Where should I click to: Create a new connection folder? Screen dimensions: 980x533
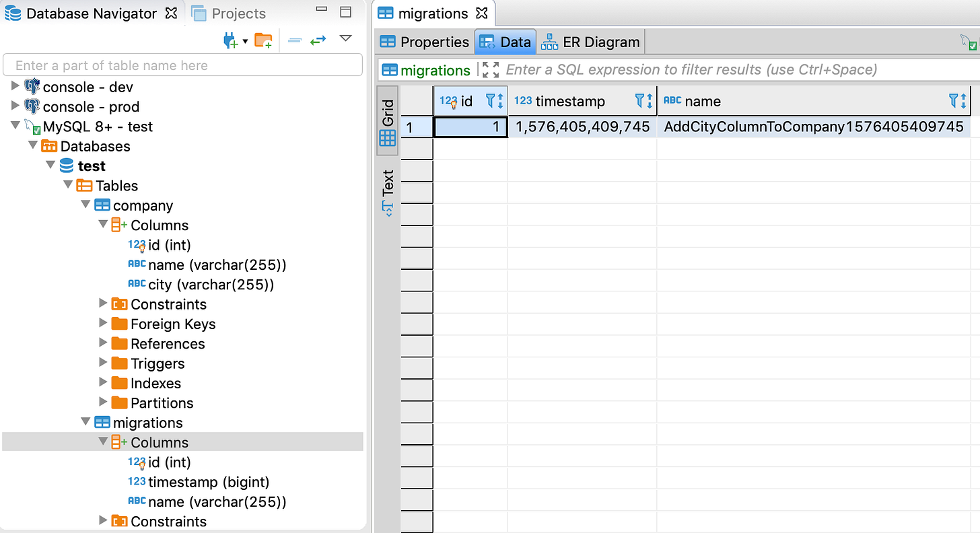pos(263,40)
